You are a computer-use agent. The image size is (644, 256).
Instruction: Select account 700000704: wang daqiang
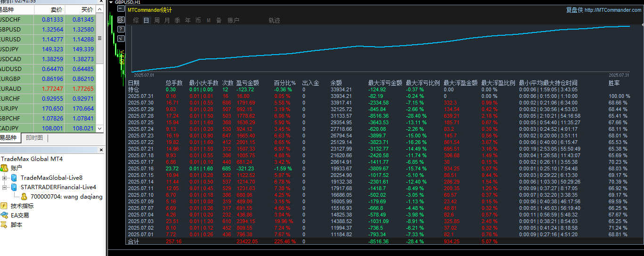66,197
